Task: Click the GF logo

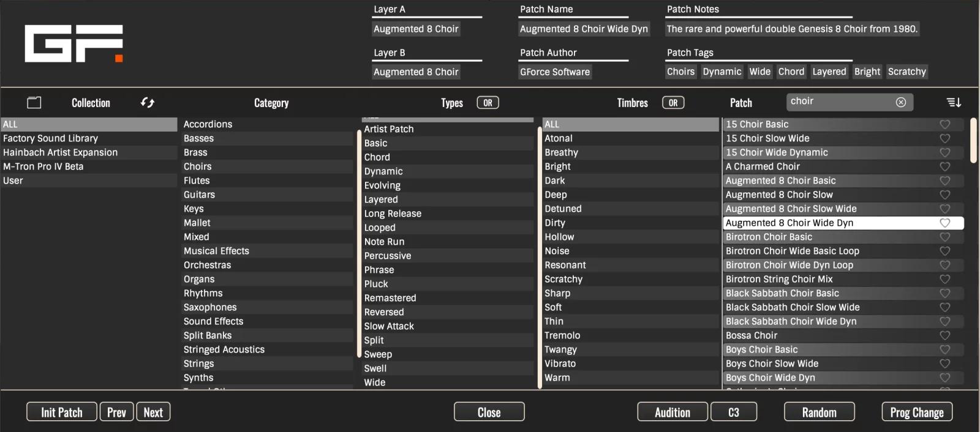Action: point(73,43)
